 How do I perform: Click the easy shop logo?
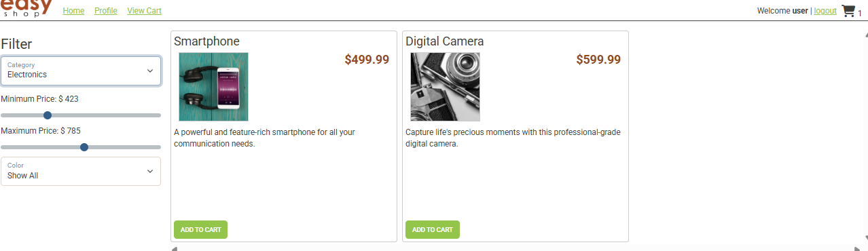(27, 8)
